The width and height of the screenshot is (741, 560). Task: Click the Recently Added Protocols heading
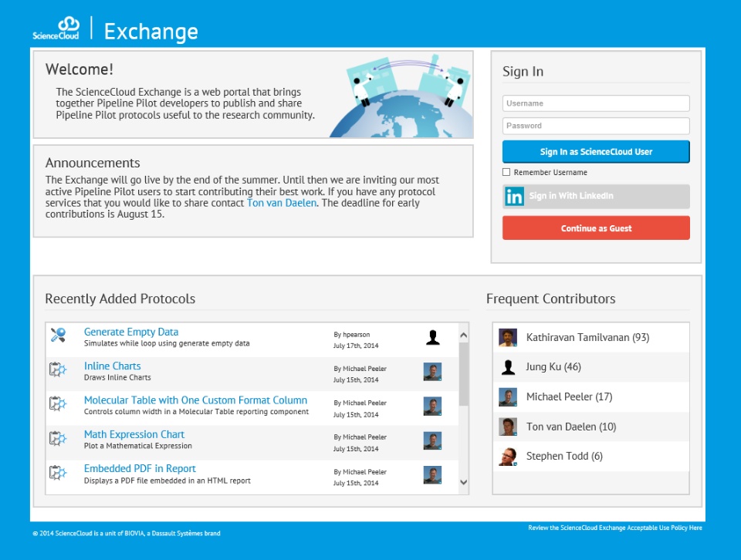pos(120,299)
